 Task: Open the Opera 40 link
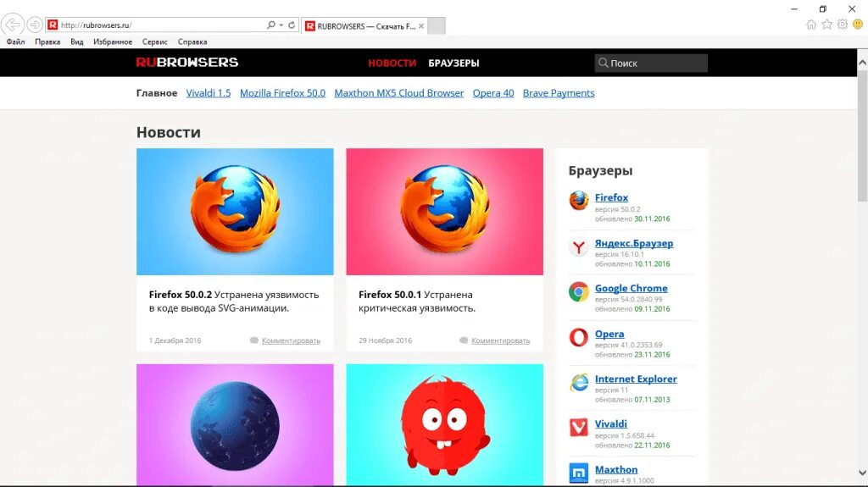coord(493,93)
